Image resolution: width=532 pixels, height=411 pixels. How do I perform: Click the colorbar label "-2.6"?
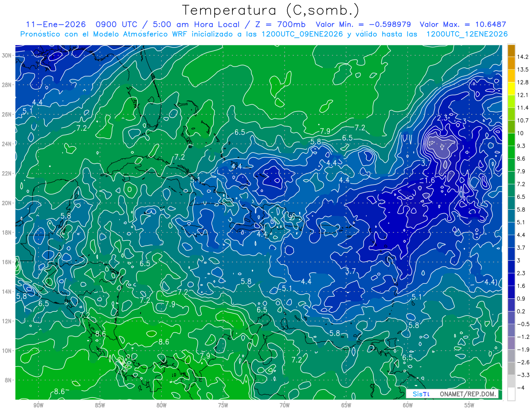[x=523, y=362]
